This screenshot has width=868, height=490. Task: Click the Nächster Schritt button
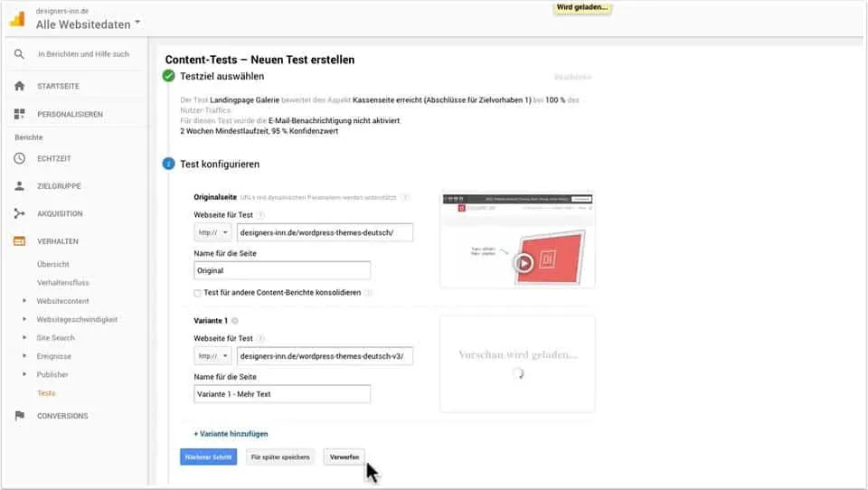[x=208, y=457]
